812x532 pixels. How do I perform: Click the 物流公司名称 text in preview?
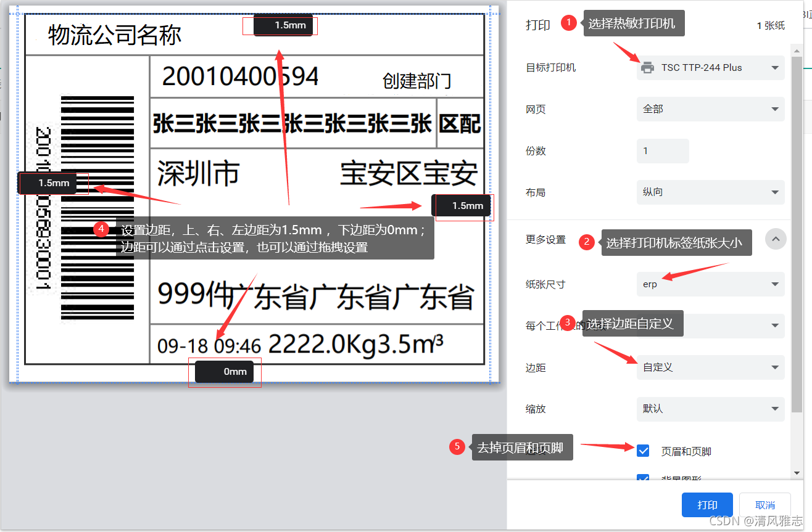click(115, 35)
